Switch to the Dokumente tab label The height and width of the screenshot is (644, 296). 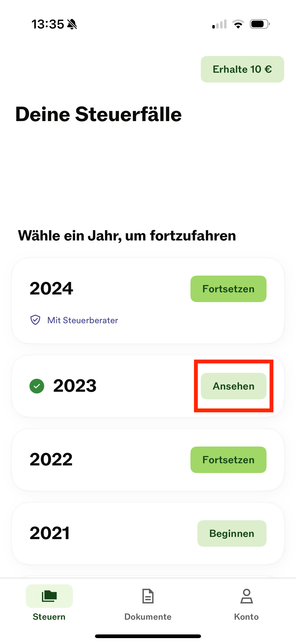tap(148, 617)
